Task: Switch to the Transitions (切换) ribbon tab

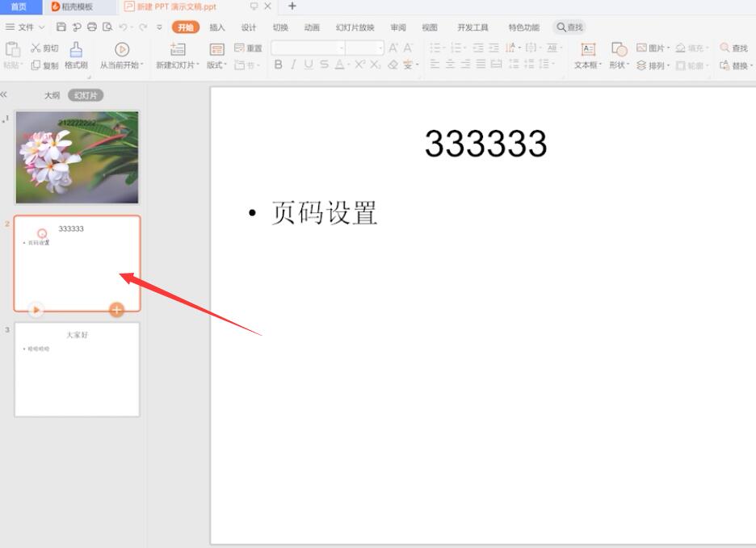Action: tap(280, 27)
